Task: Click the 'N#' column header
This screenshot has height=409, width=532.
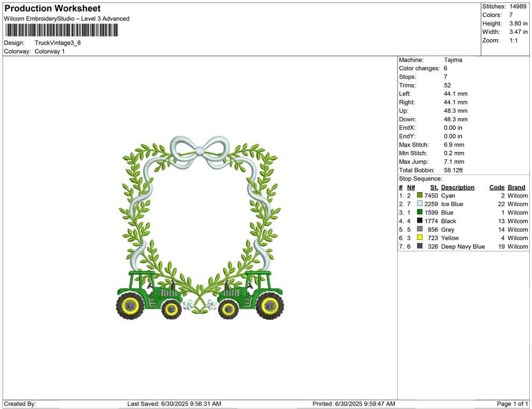Action: 411,187
